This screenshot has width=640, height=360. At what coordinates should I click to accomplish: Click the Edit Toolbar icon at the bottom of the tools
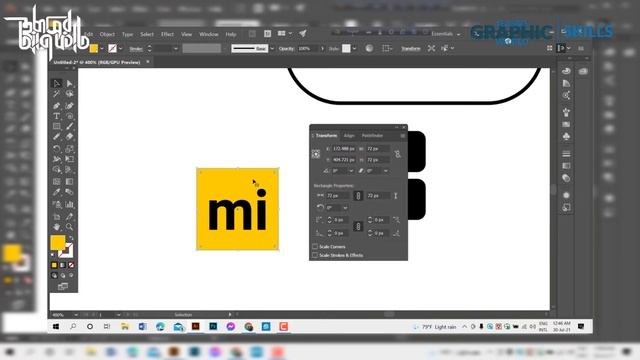click(63, 286)
